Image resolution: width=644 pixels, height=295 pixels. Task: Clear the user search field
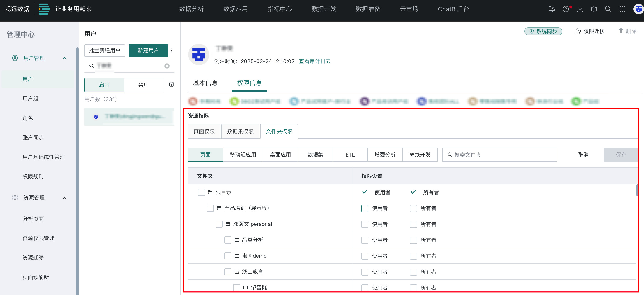pos(167,66)
